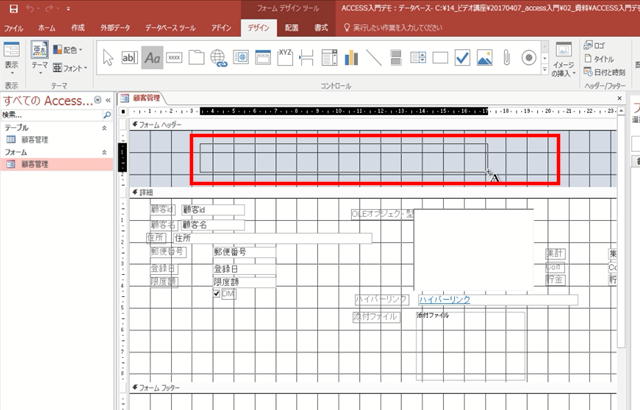This screenshot has height=410, width=640.
Task: Click the ロゴ (Logo) button
Action: 594,45
